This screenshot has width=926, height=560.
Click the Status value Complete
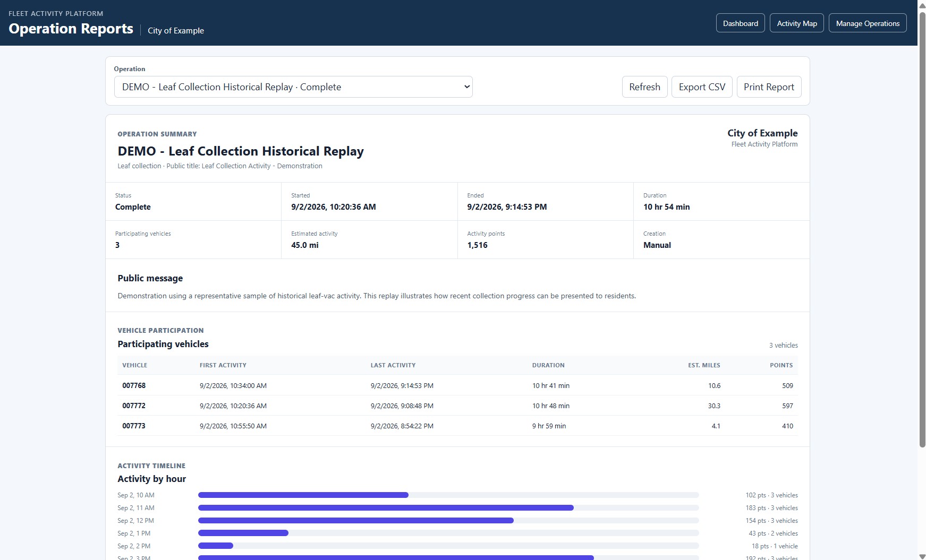pyautogui.click(x=133, y=207)
